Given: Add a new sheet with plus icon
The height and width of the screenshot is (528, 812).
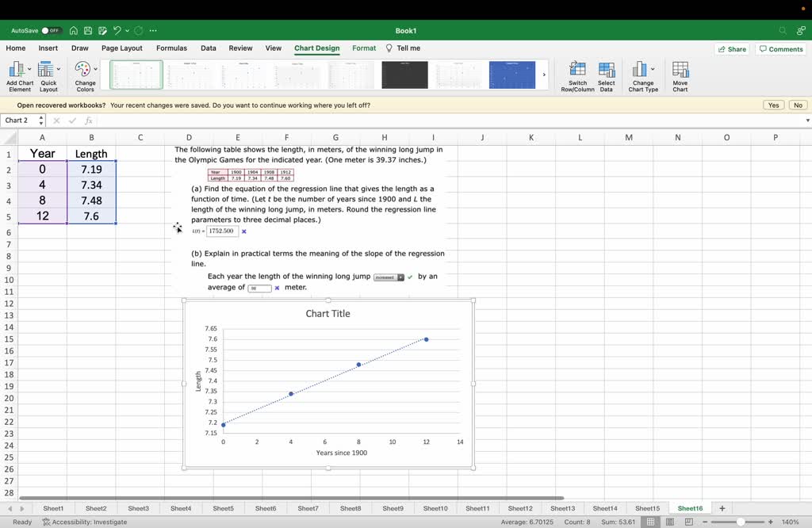Looking at the screenshot, I should click(x=722, y=508).
